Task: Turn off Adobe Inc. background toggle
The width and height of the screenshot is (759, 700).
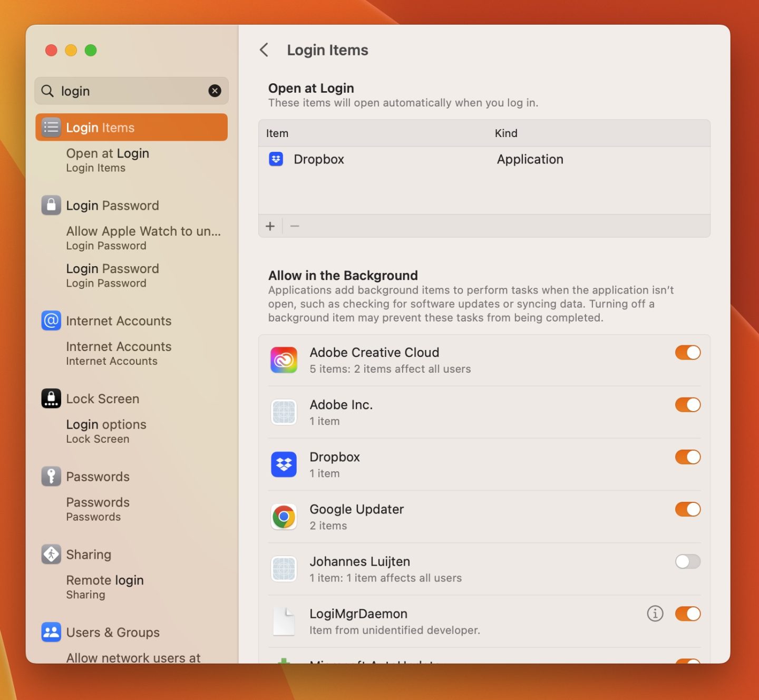Action: 688,405
